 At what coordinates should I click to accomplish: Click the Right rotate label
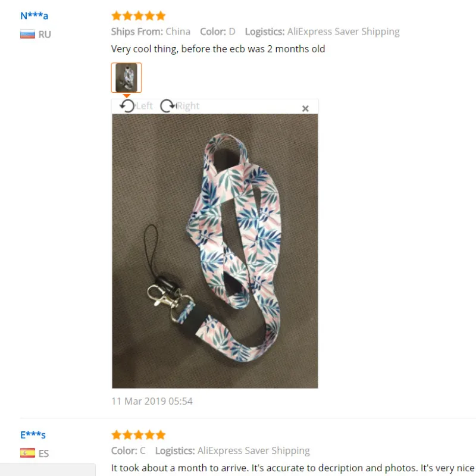click(x=188, y=106)
